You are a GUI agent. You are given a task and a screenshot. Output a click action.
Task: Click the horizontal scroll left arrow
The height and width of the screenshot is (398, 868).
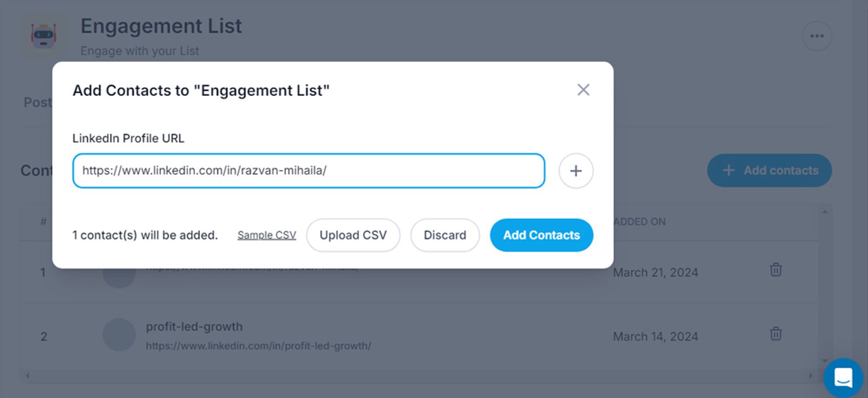click(27, 375)
